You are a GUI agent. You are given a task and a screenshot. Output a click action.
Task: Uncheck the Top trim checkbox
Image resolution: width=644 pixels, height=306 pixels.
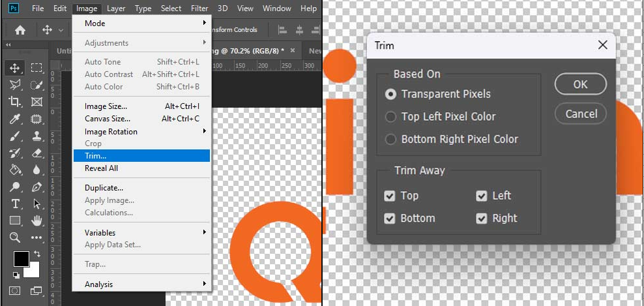click(x=389, y=196)
